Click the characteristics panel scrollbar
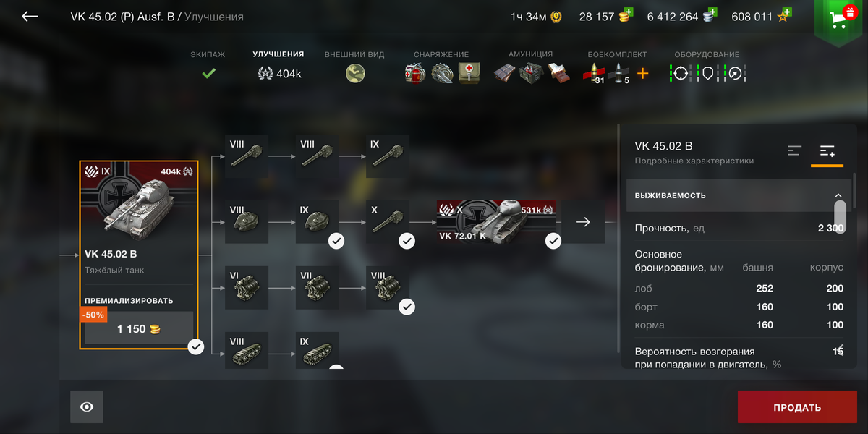 (x=840, y=216)
